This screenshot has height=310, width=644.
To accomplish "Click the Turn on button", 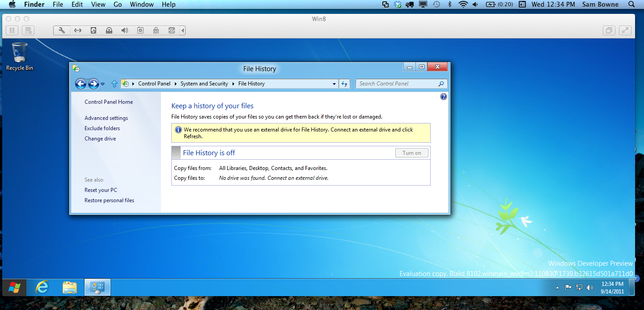I will [412, 153].
